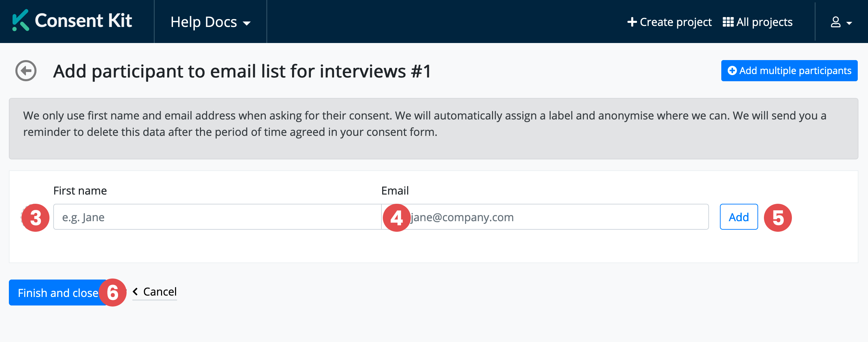Go back using the circled arrow icon

pyautogui.click(x=26, y=71)
